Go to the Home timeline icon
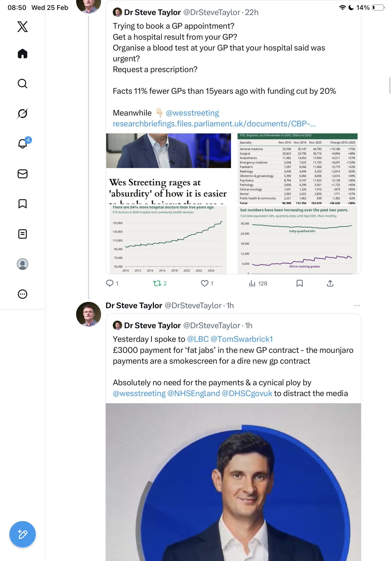This screenshot has height=561, width=392. pyautogui.click(x=23, y=54)
